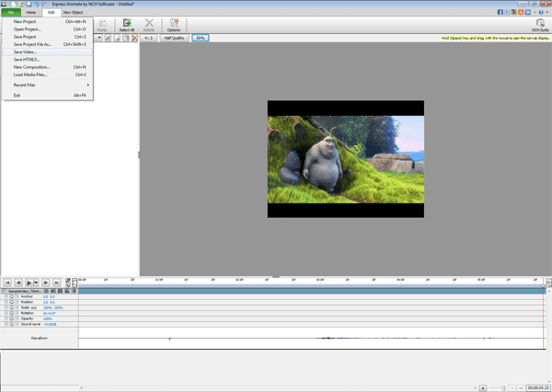Click the Facebook share icon

[x=500, y=12]
